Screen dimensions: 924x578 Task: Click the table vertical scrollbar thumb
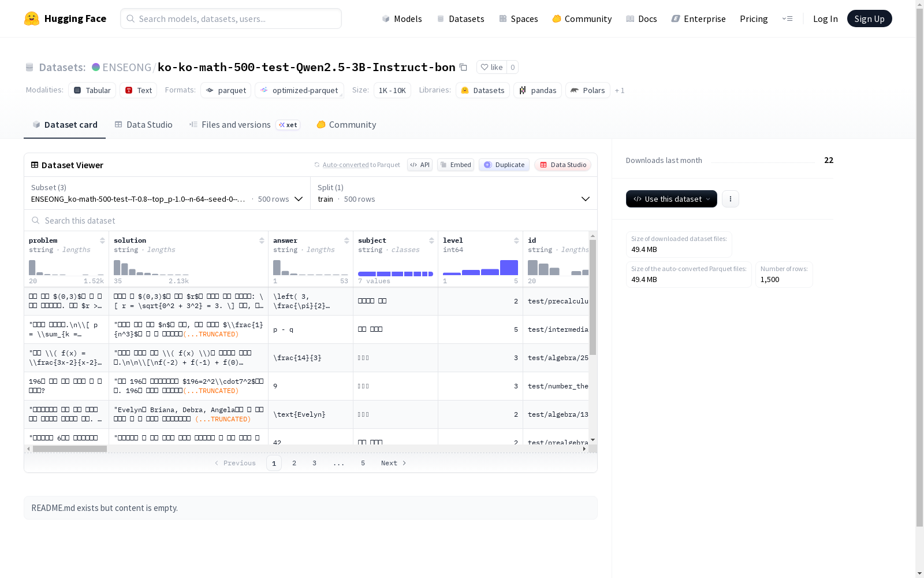coord(593,297)
